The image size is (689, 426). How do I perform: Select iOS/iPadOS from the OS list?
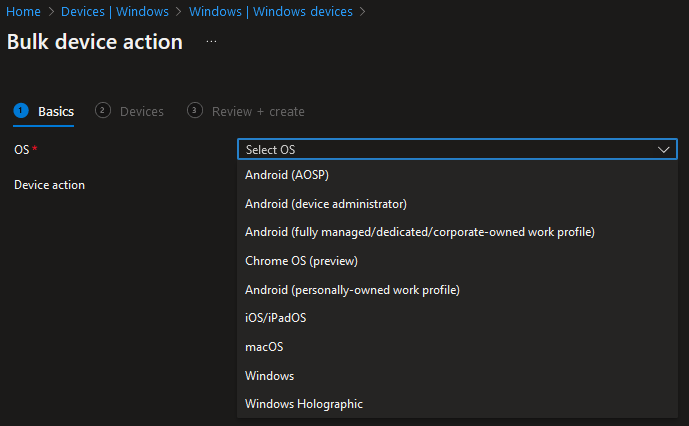457,318
